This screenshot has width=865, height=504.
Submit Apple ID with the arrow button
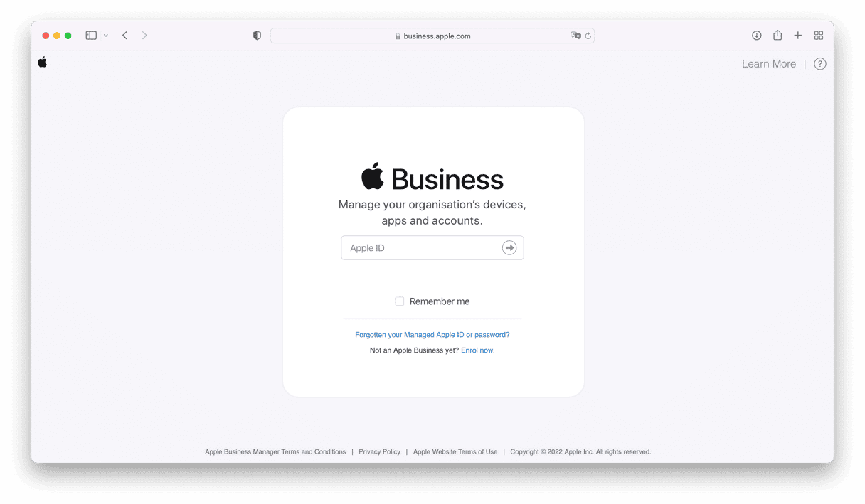click(x=509, y=248)
